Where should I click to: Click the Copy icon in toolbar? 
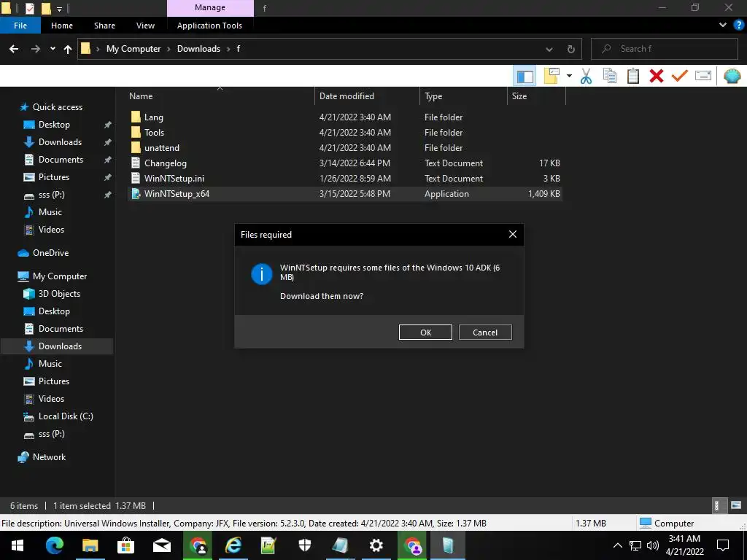609,76
